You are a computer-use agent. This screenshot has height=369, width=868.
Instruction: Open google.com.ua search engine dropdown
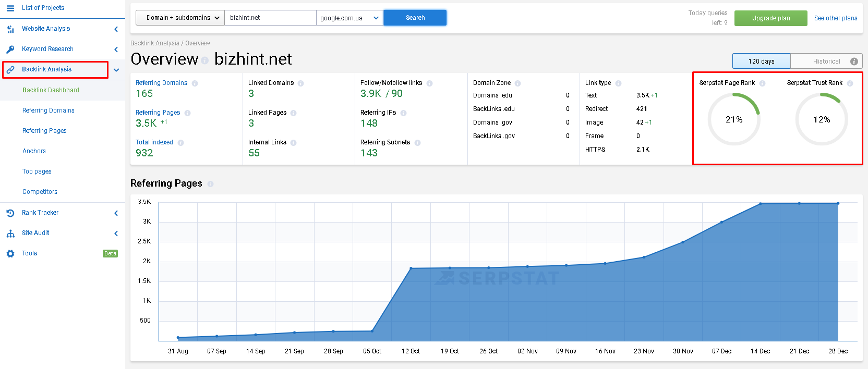(349, 18)
